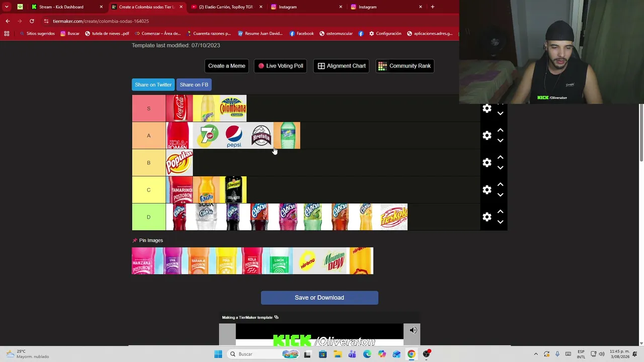Open the Alignment Chart

(342, 66)
